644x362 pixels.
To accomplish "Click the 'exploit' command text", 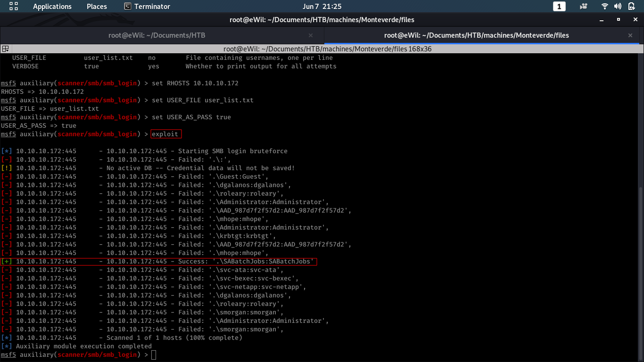I will click(165, 134).
